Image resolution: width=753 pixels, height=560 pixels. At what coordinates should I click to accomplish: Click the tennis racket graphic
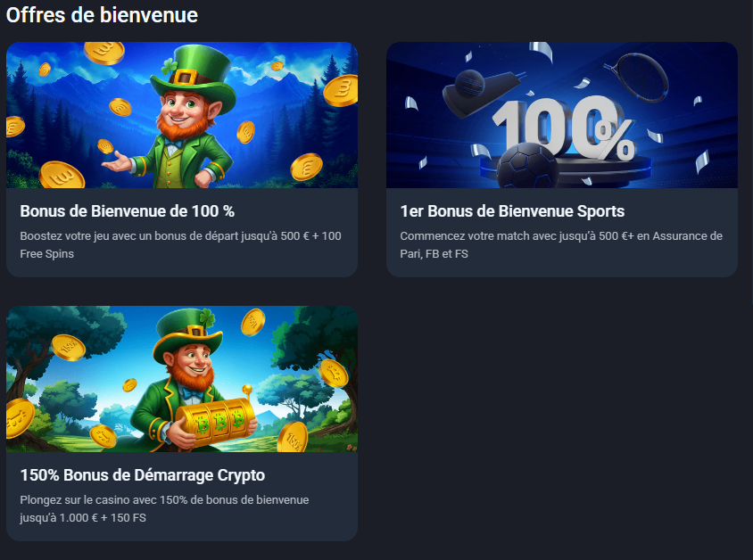pos(638,77)
